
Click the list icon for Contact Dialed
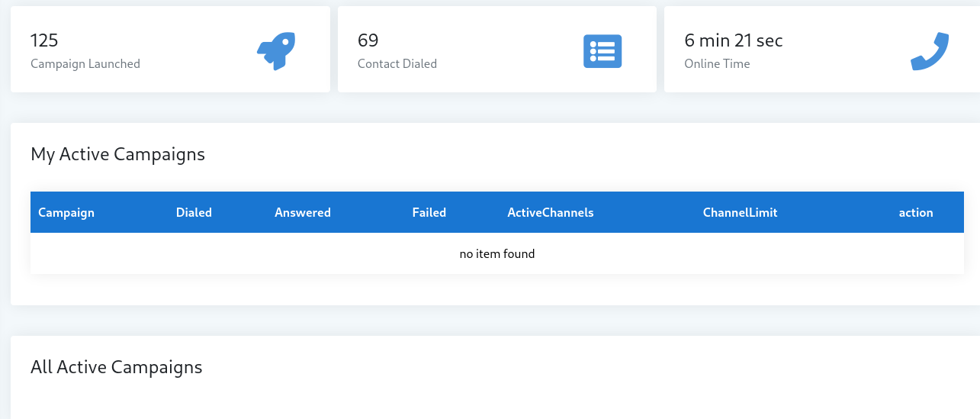pyautogui.click(x=602, y=51)
